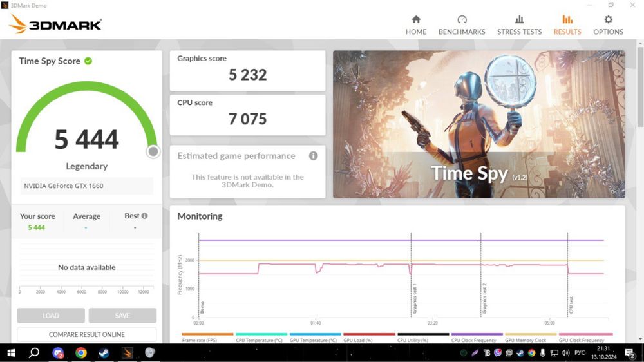Click the Your score value 5 444

37,227
